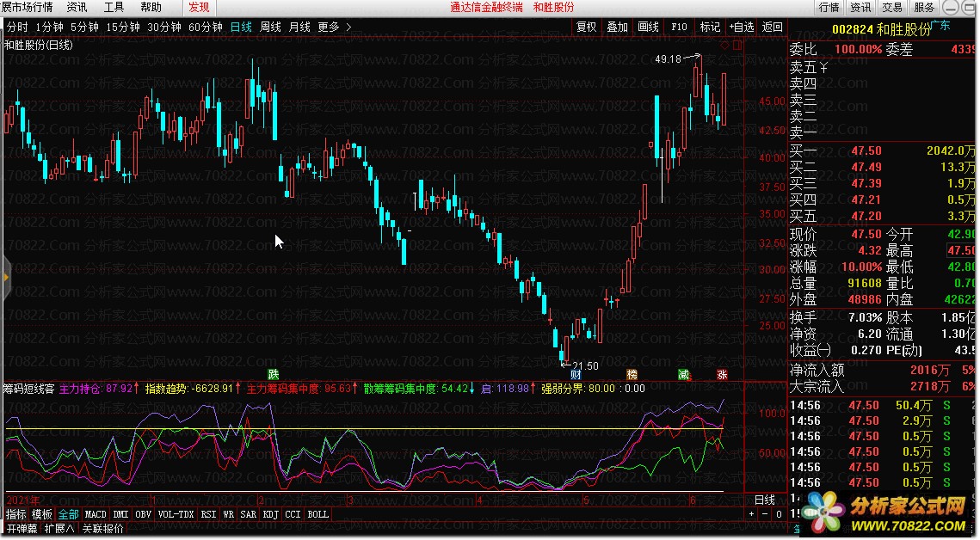
Task: Click the 筹码短线客 indicator name label
Action: click(28, 389)
